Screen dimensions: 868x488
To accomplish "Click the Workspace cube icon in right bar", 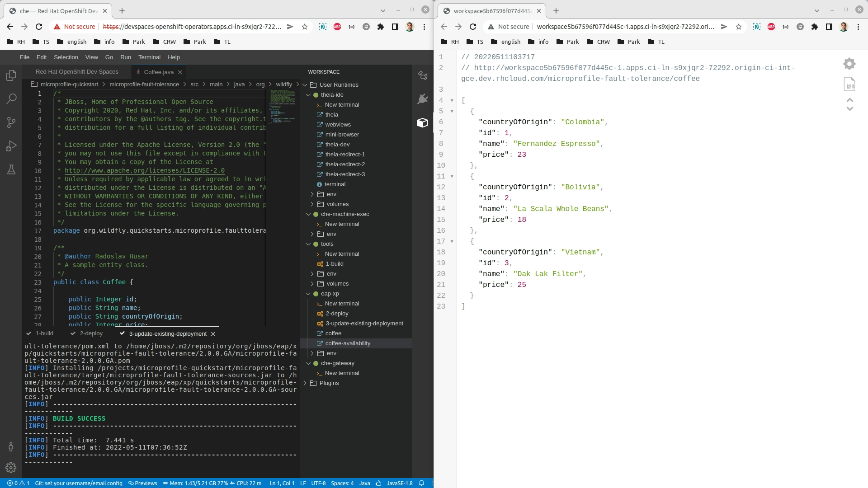I will (x=422, y=123).
